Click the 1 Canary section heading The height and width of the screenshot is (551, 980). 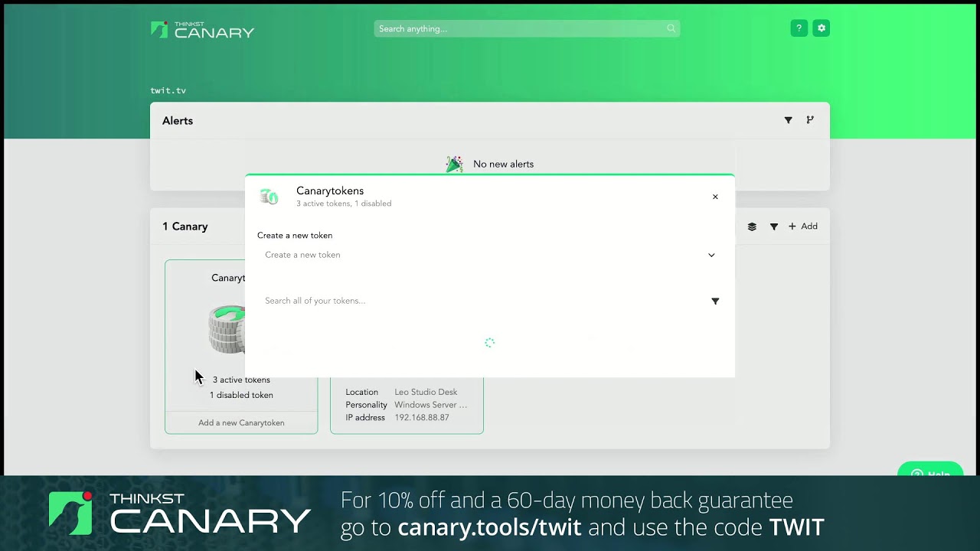tap(185, 227)
